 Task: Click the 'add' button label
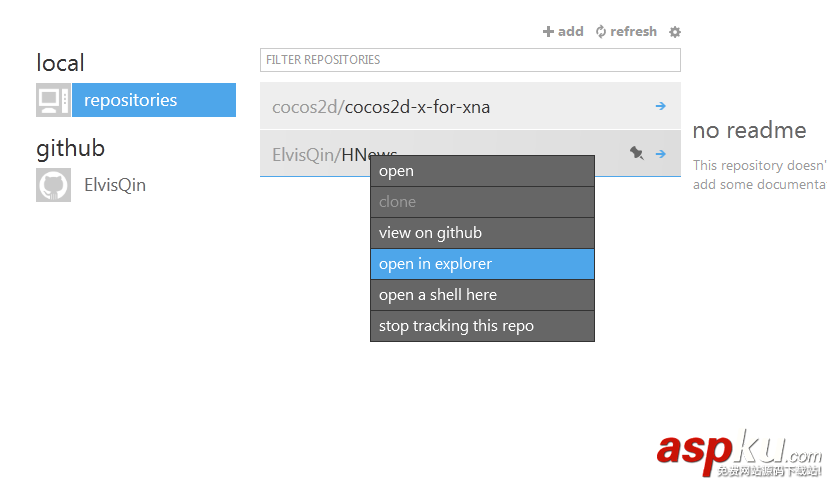570,32
